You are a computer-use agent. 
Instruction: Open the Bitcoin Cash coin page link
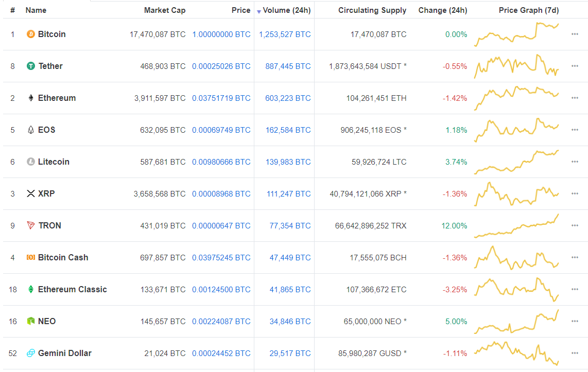[63, 258]
